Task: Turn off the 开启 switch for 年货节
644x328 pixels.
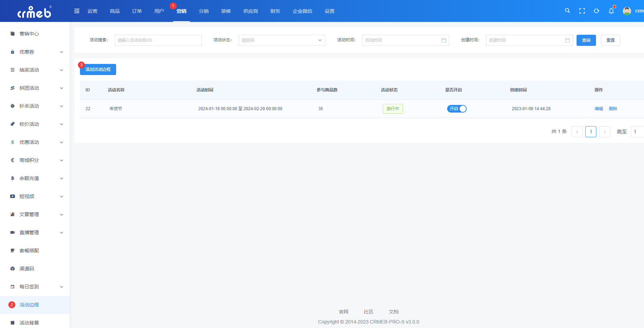Action: 457,109
